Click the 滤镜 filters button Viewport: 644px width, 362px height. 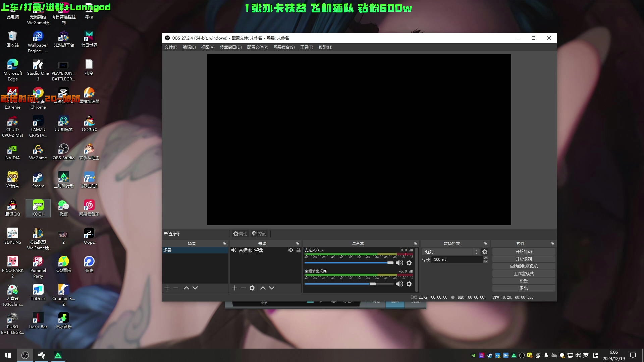(x=259, y=234)
